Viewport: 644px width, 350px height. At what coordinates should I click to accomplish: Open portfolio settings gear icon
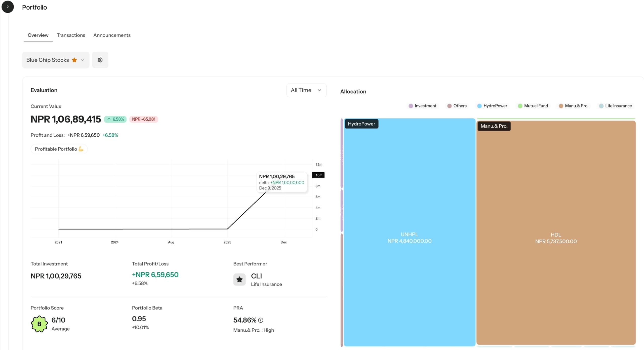(100, 60)
